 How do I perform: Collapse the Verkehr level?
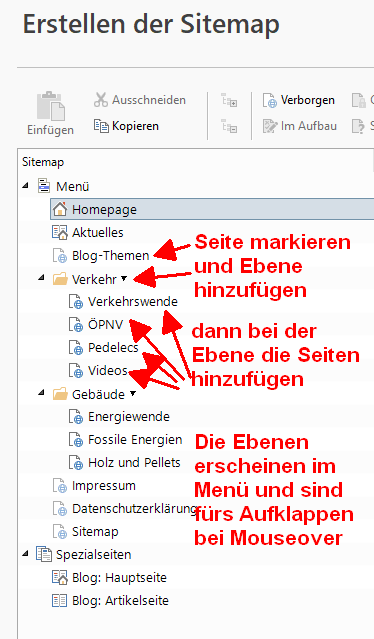41,278
